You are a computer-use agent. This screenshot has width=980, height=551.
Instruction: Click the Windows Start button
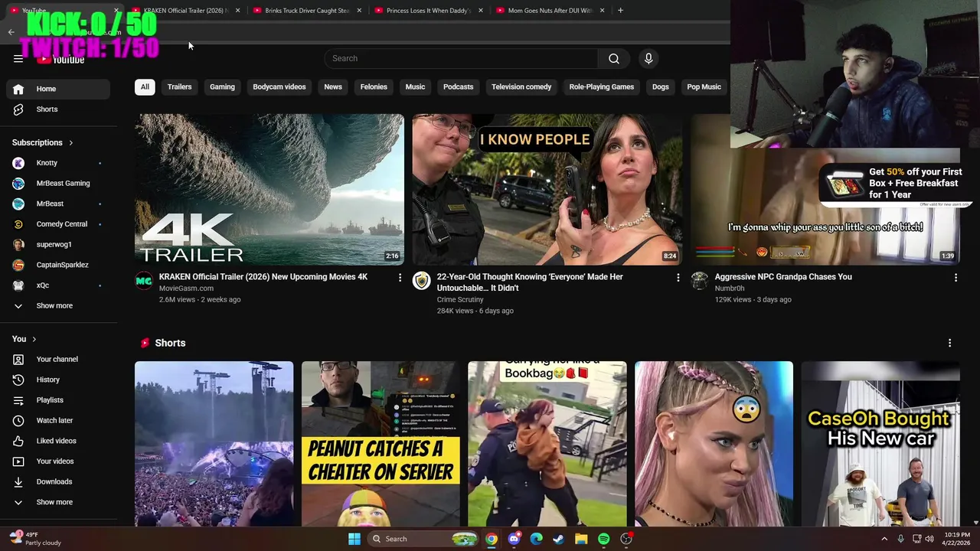click(x=354, y=539)
